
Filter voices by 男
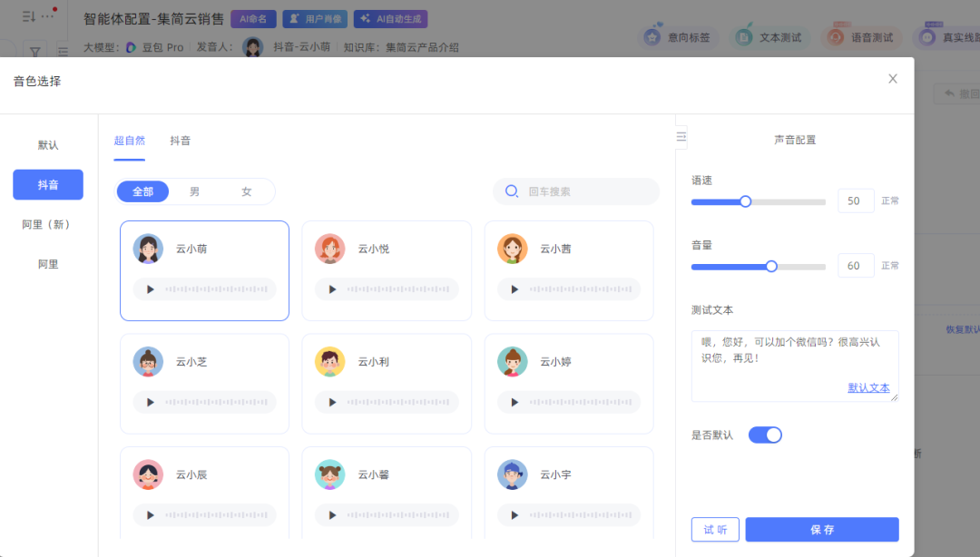(x=195, y=191)
